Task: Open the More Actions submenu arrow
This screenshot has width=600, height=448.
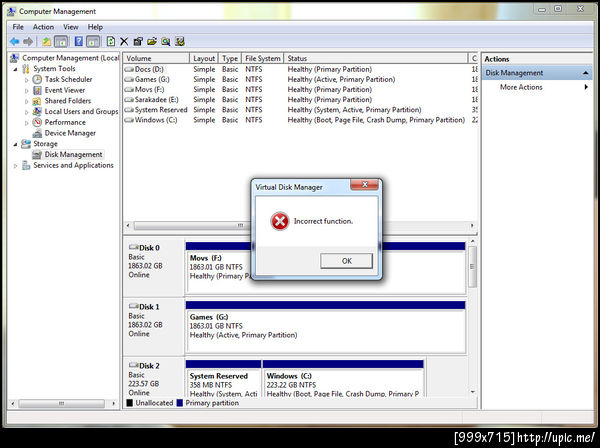Action: click(x=586, y=87)
